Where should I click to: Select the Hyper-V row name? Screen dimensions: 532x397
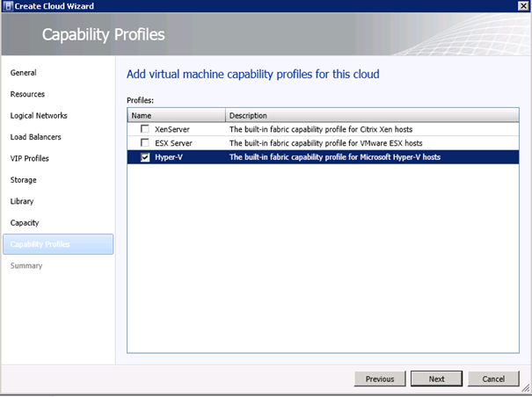(x=169, y=157)
